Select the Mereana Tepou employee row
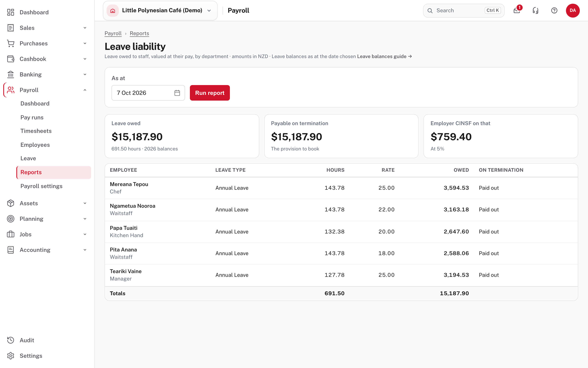 coord(341,188)
